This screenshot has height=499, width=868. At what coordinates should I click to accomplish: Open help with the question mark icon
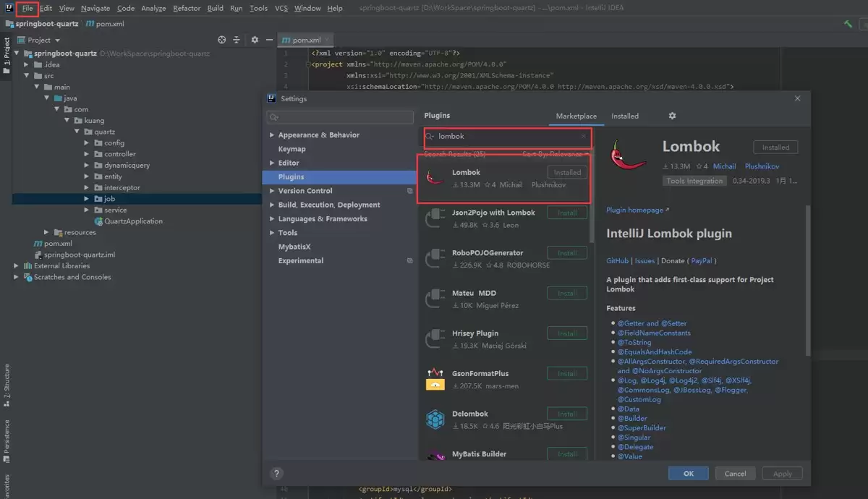click(x=276, y=474)
